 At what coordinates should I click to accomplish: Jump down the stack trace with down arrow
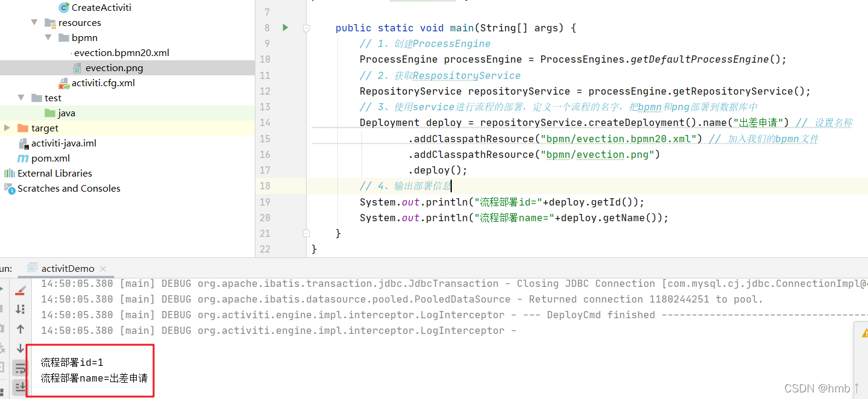[x=20, y=348]
